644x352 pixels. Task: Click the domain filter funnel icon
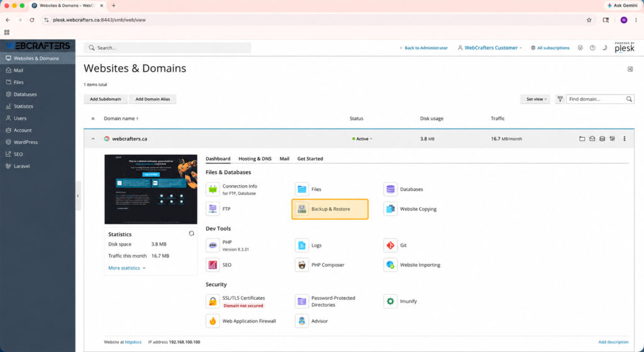click(x=560, y=99)
